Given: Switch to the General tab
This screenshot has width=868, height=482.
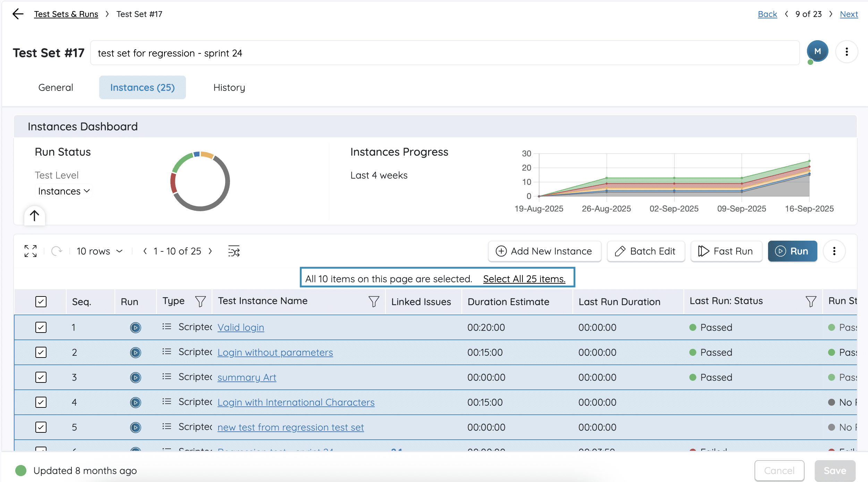Looking at the screenshot, I should [x=56, y=87].
